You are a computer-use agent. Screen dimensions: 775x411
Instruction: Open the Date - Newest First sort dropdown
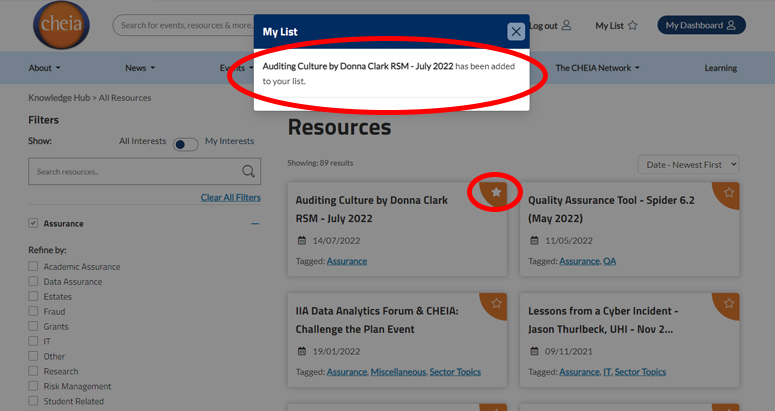(689, 164)
